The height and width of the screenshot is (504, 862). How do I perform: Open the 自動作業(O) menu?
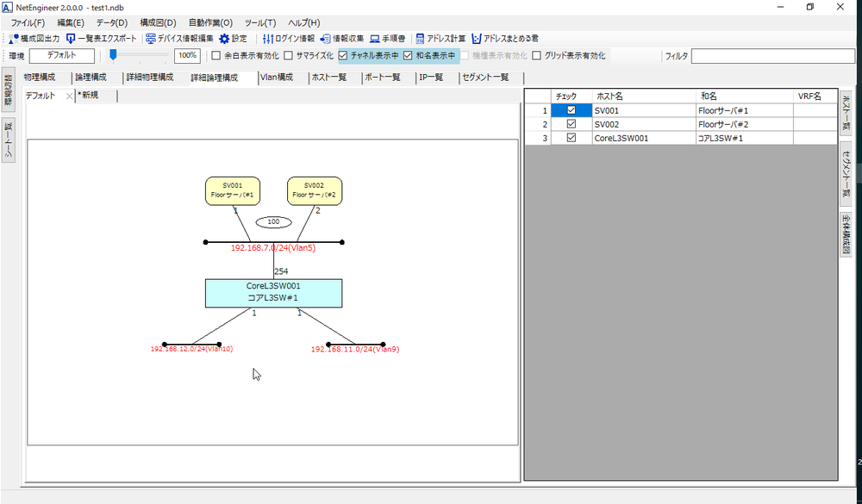tap(210, 22)
